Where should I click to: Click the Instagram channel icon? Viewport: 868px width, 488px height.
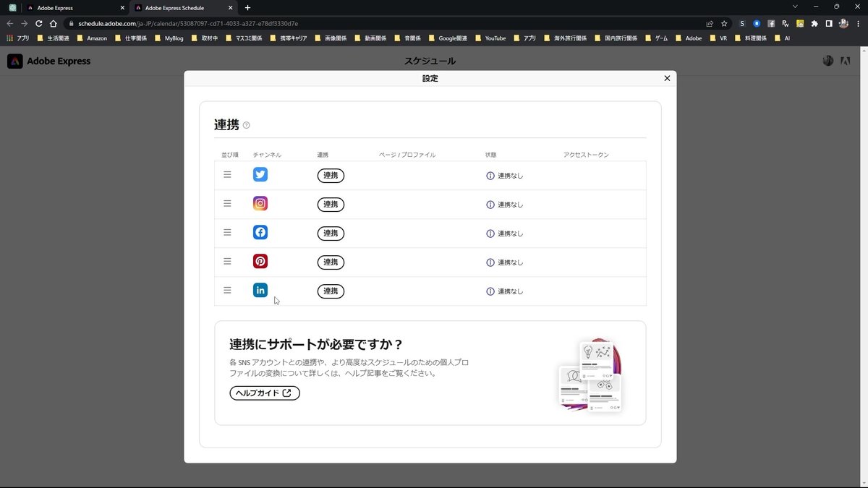(x=260, y=203)
